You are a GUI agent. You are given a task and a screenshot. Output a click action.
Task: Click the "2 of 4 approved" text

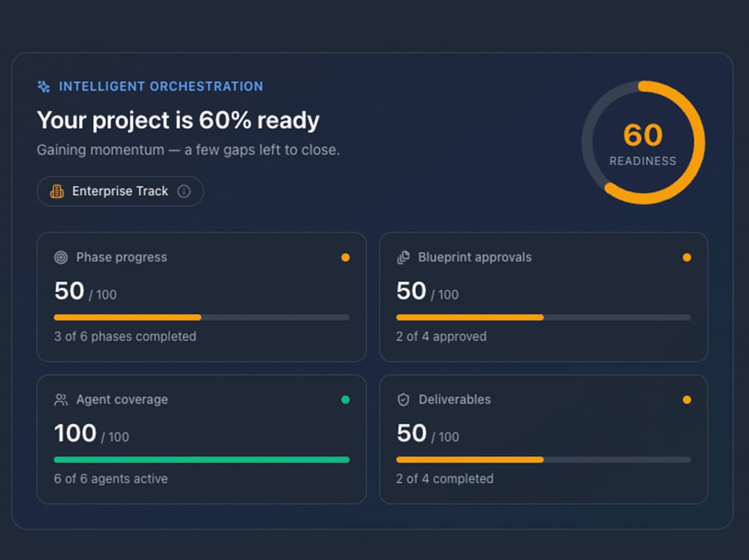point(441,336)
